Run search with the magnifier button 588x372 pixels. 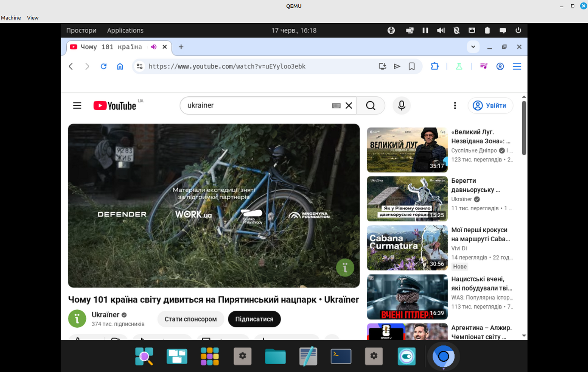(371, 105)
